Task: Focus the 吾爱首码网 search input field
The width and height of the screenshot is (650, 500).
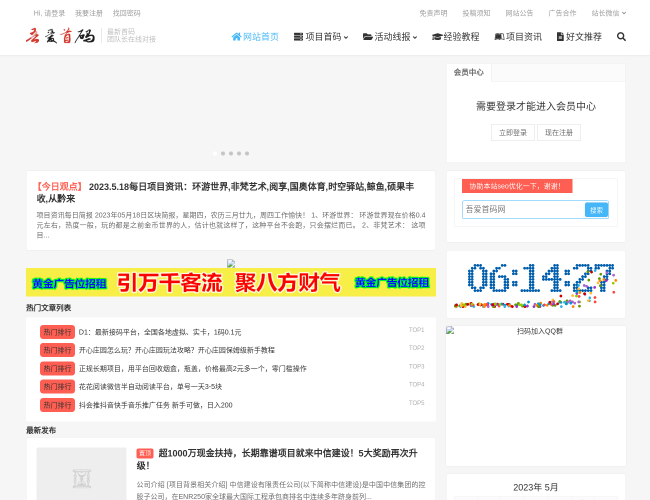Action: click(x=523, y=209)
